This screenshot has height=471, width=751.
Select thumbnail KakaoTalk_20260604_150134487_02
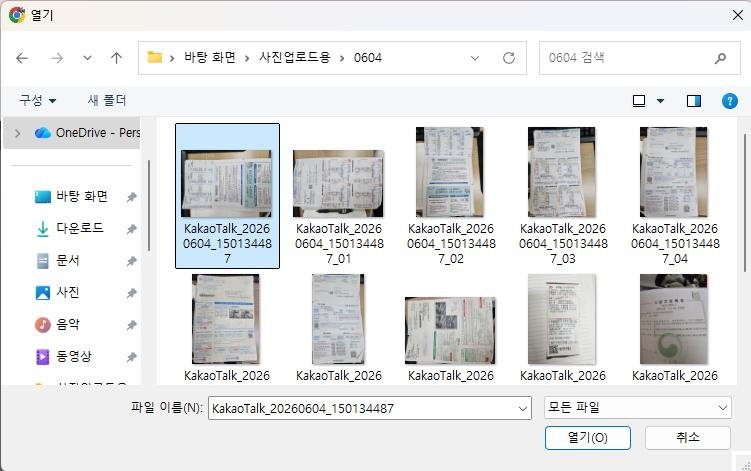pos(451,196)
